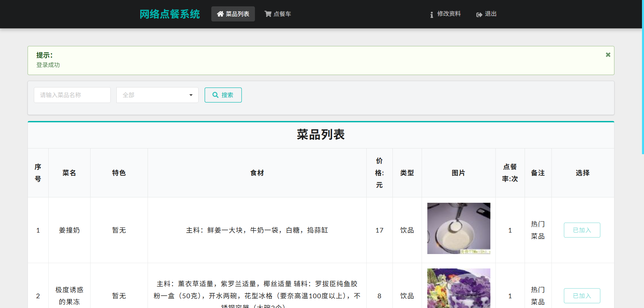Viewport: 644px width, 308px height.
Task: Click the 姜撞奶 ingredients text
Action: (x=257, y=230)
